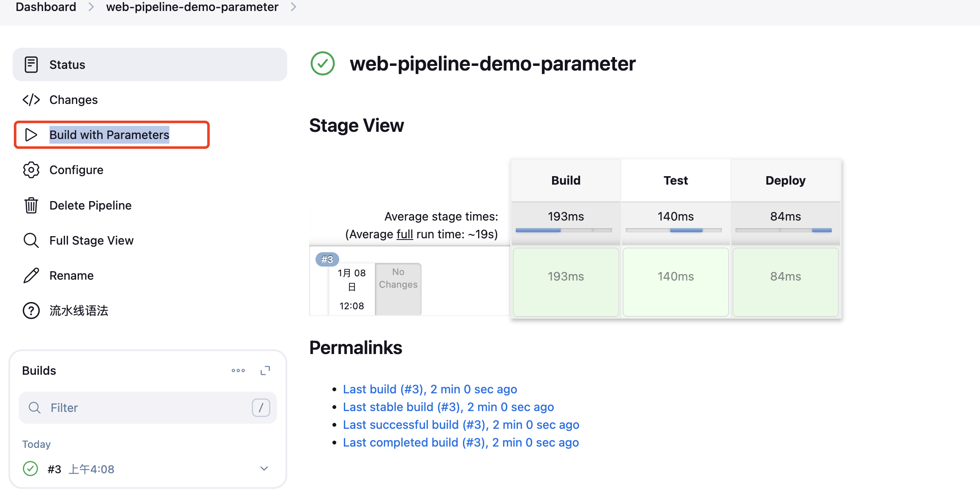Image resolution: width=980 pixels, height=496 pixels.
Task: Click the question mark icon beside 流水线语法
Action: 31,311
